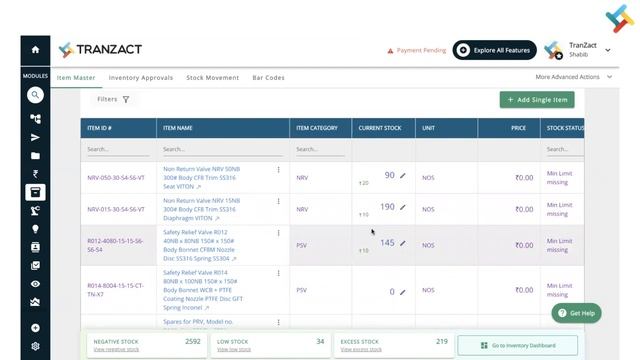Switch to Stock Movement tab
Image resolution: width=640 pixels, height=360 pixels.
[213, 78]
